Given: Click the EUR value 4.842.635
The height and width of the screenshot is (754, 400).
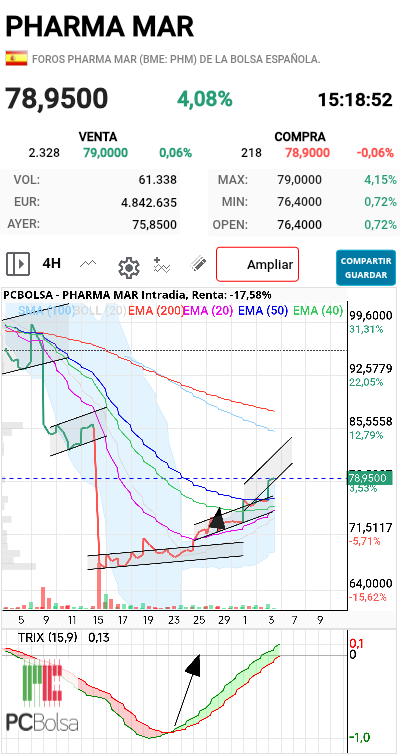Looking at the screenshot, I should coord(149,202).
